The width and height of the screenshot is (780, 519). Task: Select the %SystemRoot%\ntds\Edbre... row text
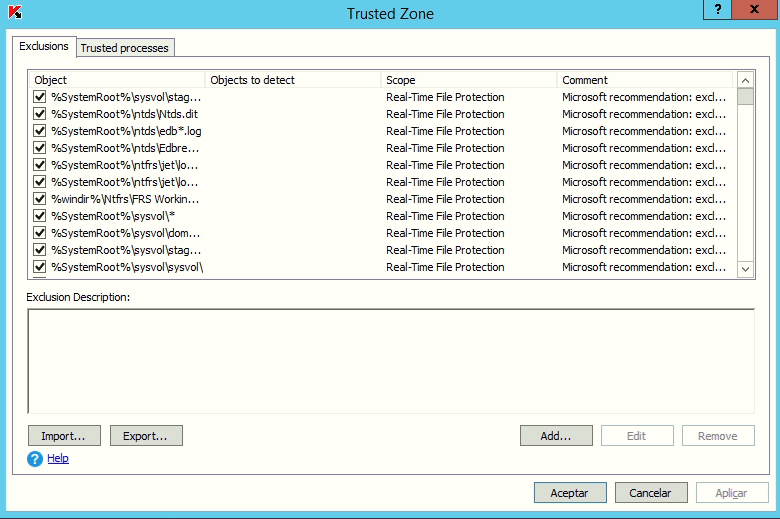point(125,148)
